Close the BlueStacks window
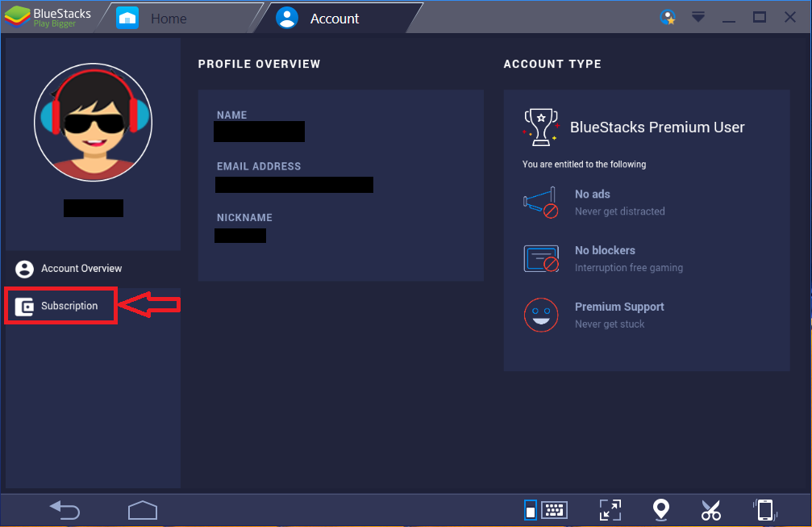Screen dimensions: 812x527 pos(789,17)
